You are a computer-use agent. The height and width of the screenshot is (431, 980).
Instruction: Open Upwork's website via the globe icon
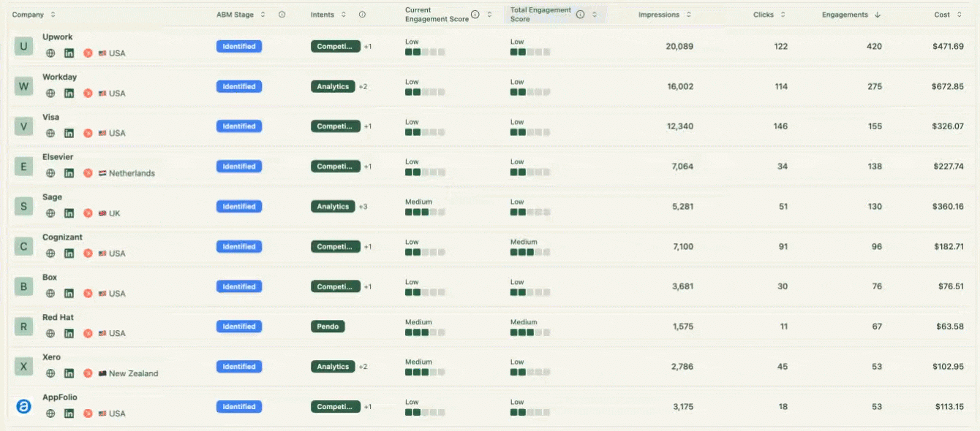[x=50, y=53]
